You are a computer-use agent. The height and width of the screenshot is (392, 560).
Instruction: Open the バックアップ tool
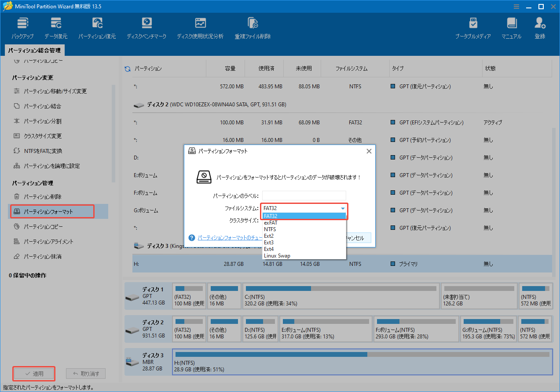pos(22,27)
